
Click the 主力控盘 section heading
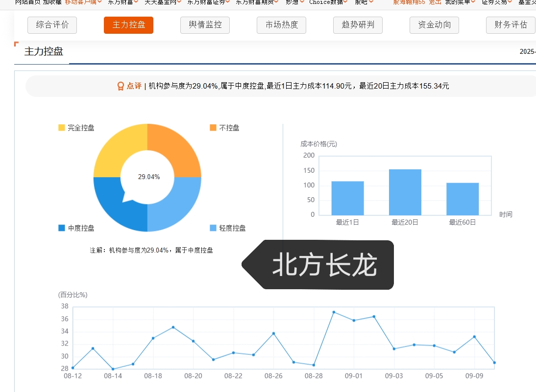(x=44, y=51)
